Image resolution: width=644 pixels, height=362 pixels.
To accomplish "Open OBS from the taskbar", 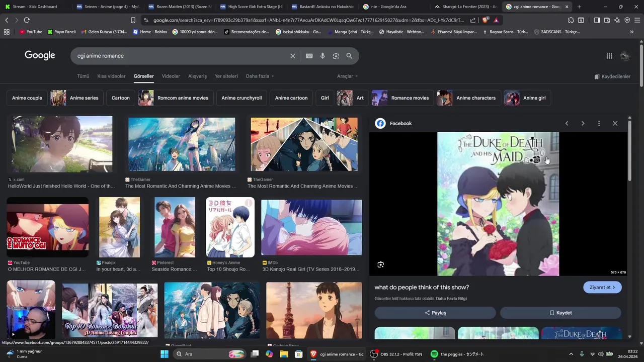I will (397, 354).
